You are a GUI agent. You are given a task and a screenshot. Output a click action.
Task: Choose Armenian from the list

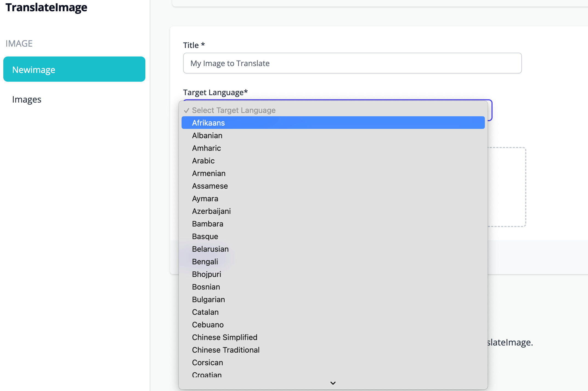(x=209, y=173)
